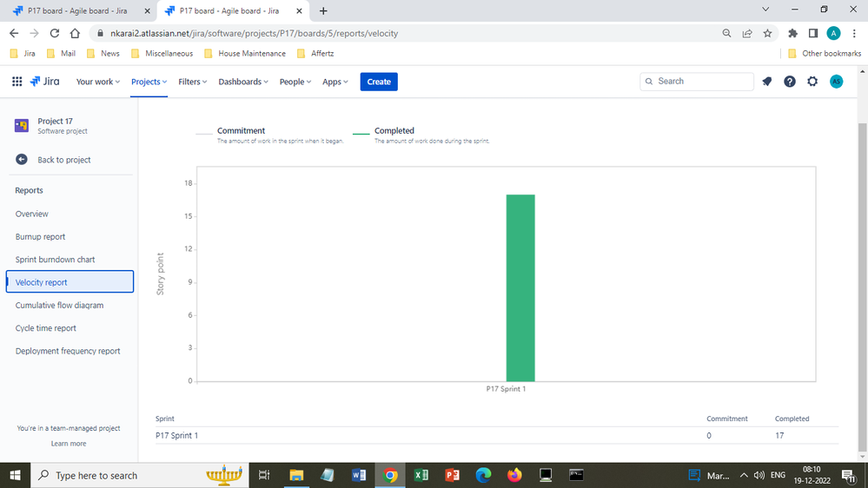Open the House Maintenance bookmarks folder
This screenshot has width=868, height=488.
tap(245, 53)
